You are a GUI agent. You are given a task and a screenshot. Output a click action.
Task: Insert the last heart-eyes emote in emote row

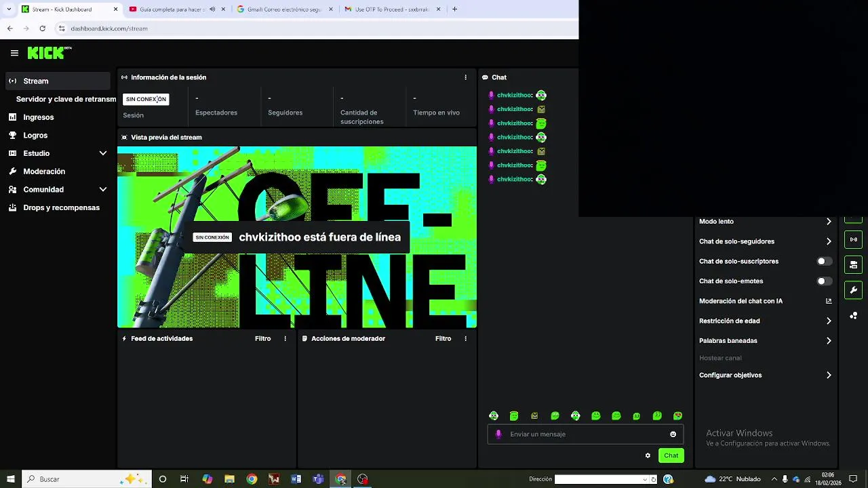[677, 415]
